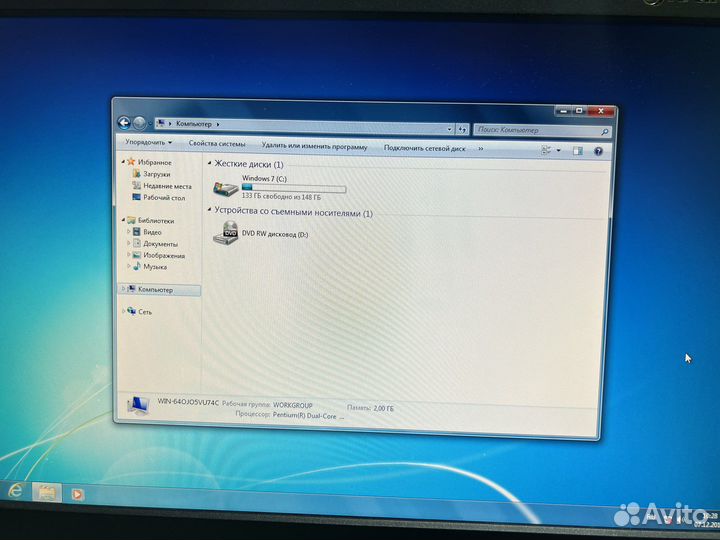Expand the Изображения library arrow
Screen dimensions: 720x540
(129, 254)
